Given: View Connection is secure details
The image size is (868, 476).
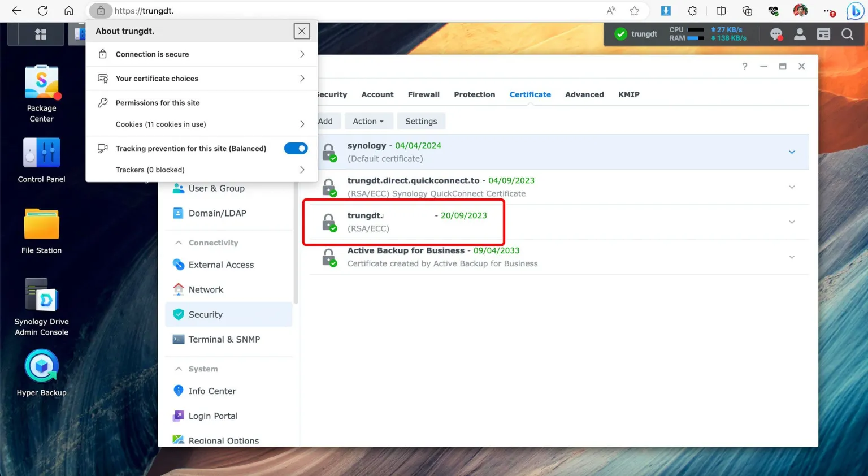Looking at the screenshot, I should click(151, 54).
